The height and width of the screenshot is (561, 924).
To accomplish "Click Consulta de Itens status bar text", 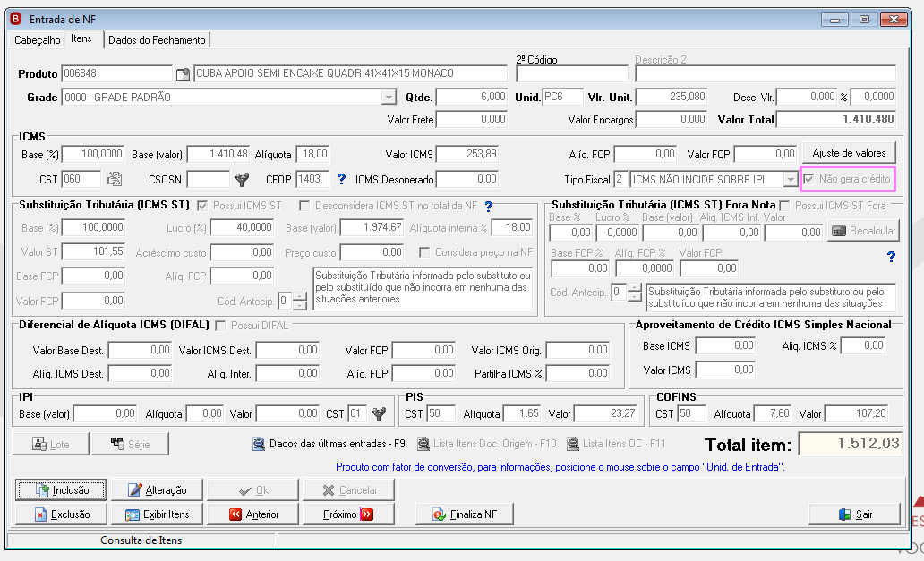I will pos(141,540).
